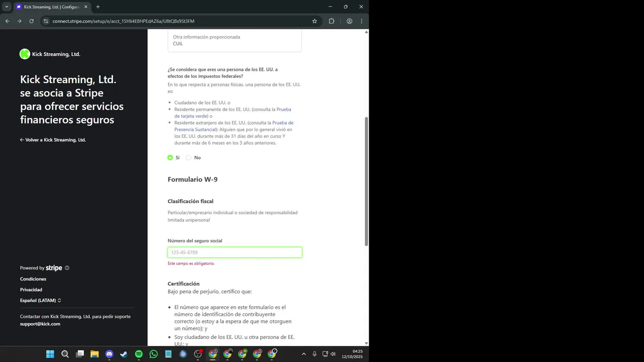Viewport: 644px width, 362px height.
Task: Open the Chrome profile menu
Action: click(349, 21)
